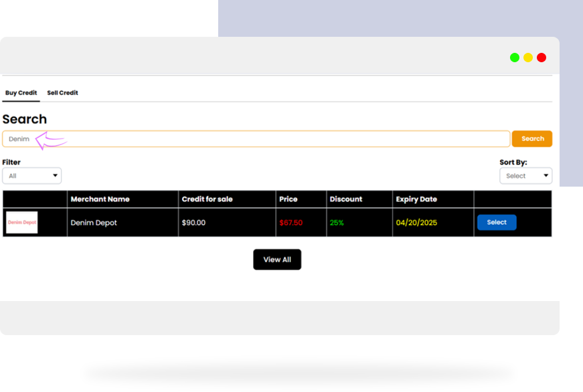Click the Expiry Date column header
This screenshot has width=583, height=392.
coord(416,199)
